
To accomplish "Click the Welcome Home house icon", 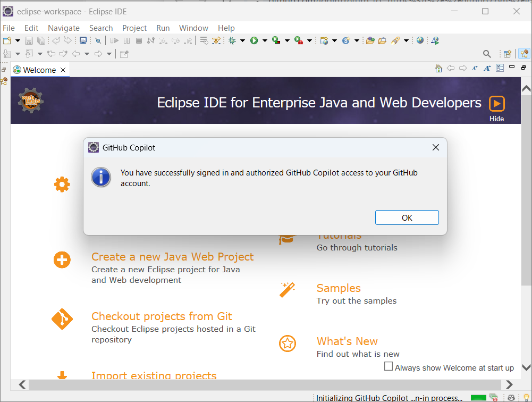I will point(438,68).
